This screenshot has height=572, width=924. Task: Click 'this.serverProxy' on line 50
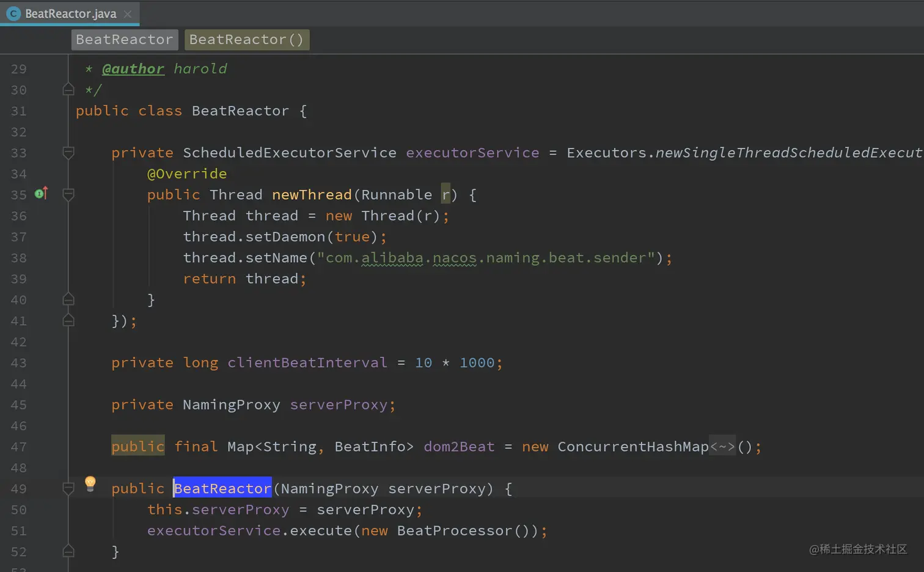[x=218, y=510]
